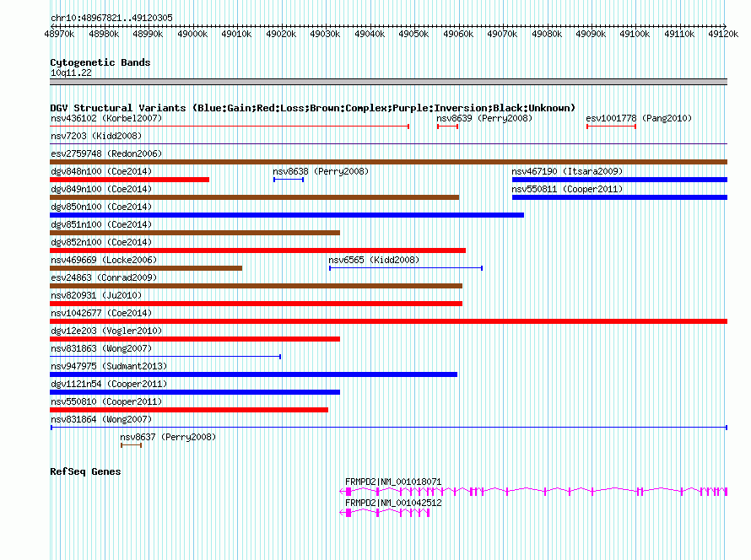Select the nsv469669 brown complex bar
751x560 pixels.
tap(146, 268)
